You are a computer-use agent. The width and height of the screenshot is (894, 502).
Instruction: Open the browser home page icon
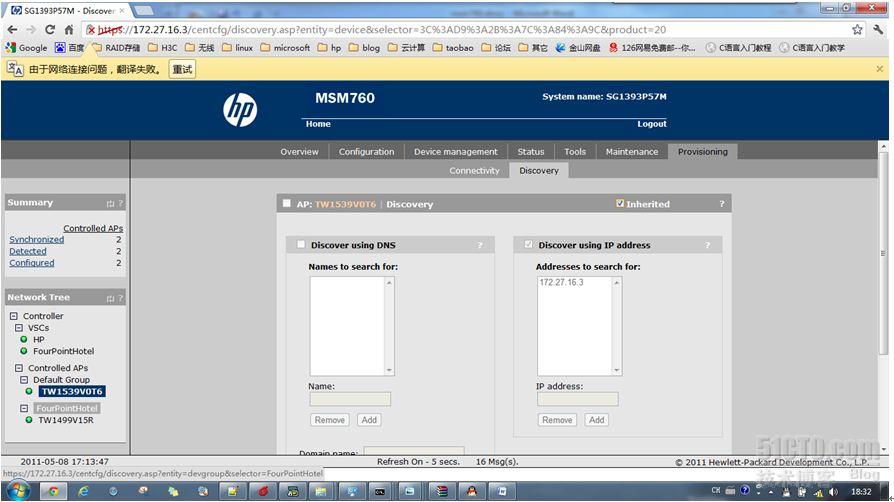(68, 30)
